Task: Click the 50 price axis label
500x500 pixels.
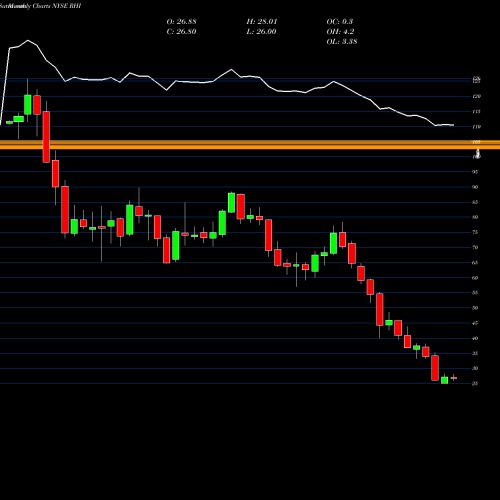Action: 475,308
